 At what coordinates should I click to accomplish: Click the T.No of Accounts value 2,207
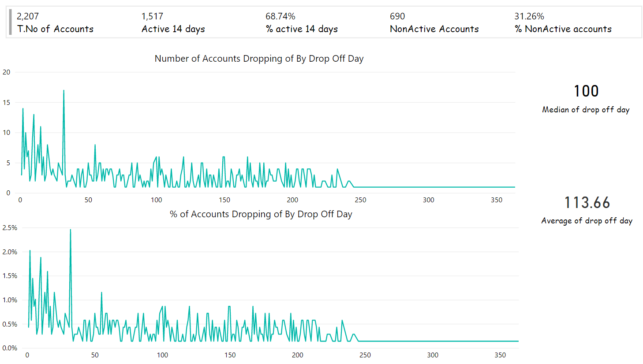pyautogui.click(x=28, y=16)
